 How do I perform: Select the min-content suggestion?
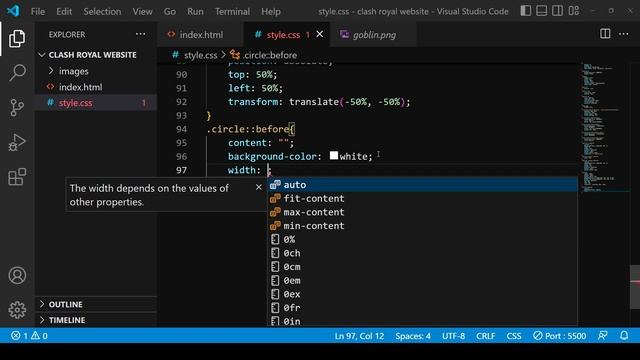[x=422, y=226]
